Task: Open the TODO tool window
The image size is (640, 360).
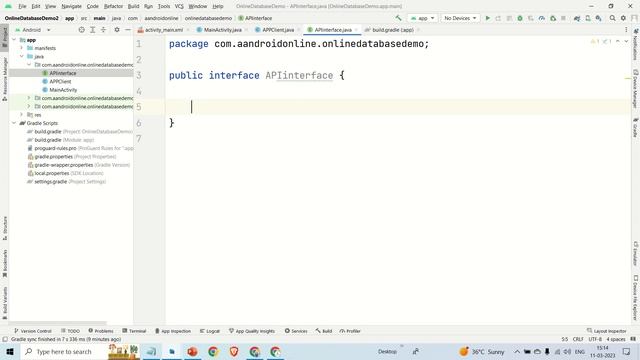Action: coord(70,331)
